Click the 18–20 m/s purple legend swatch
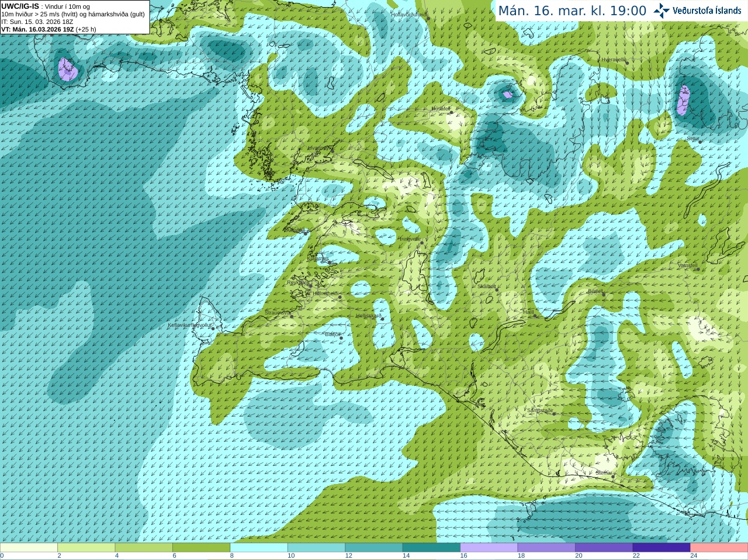The width and height of the screenshot is (748, 560). (546, 548)
